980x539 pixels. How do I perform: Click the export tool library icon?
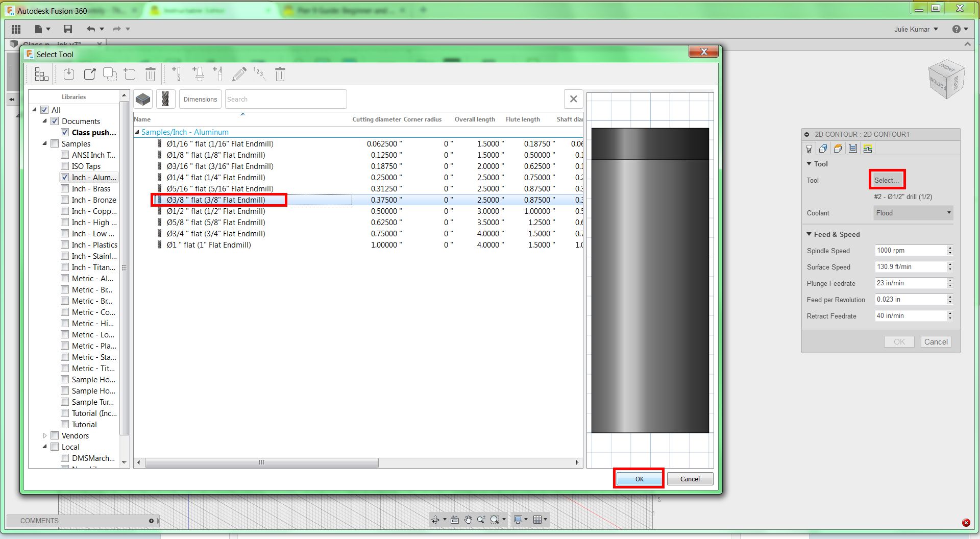click(90, 75)
